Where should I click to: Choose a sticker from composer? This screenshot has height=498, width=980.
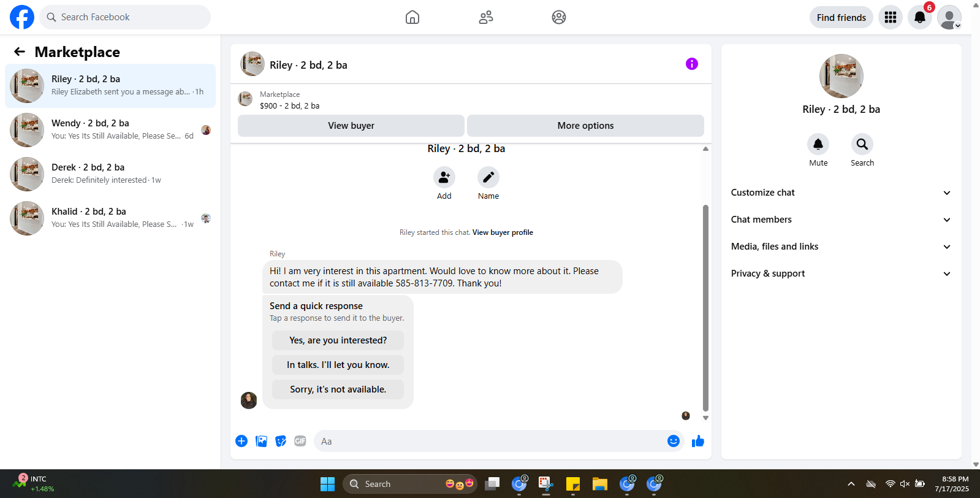click(x=281, y=441)
